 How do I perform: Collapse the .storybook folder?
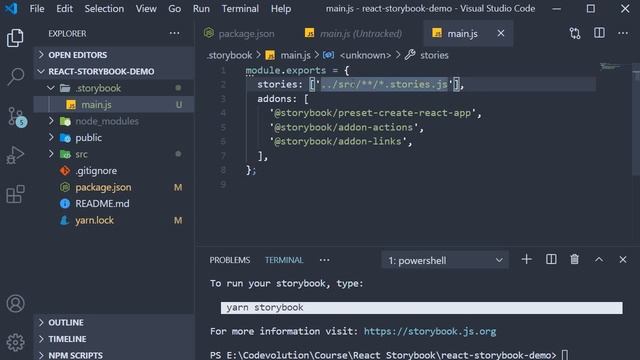(x=114, y=88)
